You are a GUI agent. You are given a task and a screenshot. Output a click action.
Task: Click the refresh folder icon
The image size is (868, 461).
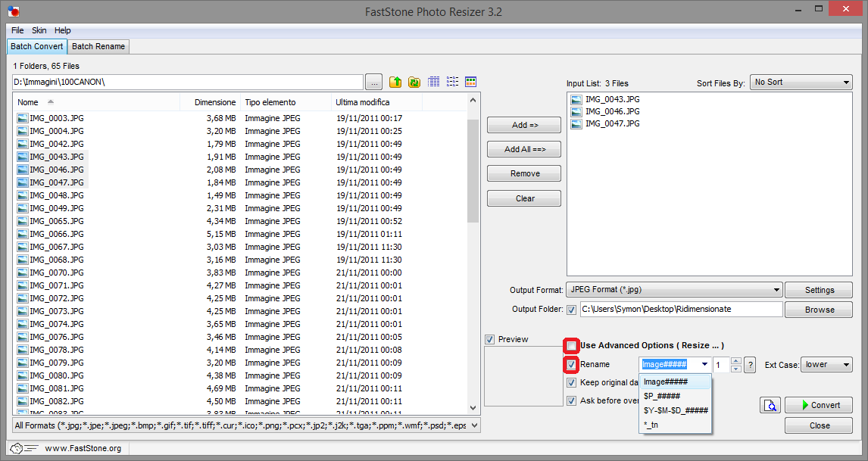click(x=414, y=82)
